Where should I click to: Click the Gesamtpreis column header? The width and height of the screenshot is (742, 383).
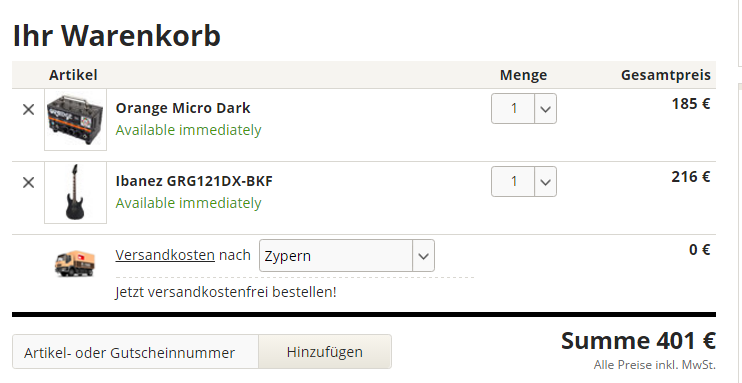666,75
